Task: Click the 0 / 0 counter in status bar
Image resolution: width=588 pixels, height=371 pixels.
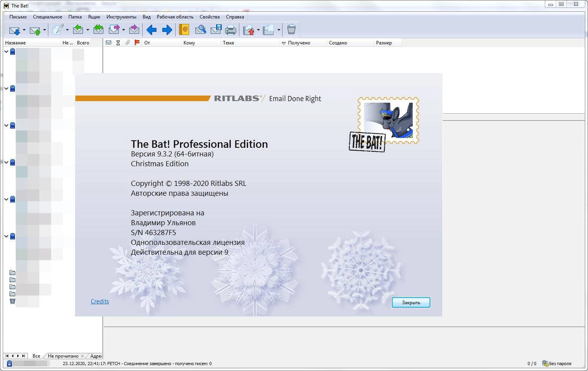Action: 532,364
